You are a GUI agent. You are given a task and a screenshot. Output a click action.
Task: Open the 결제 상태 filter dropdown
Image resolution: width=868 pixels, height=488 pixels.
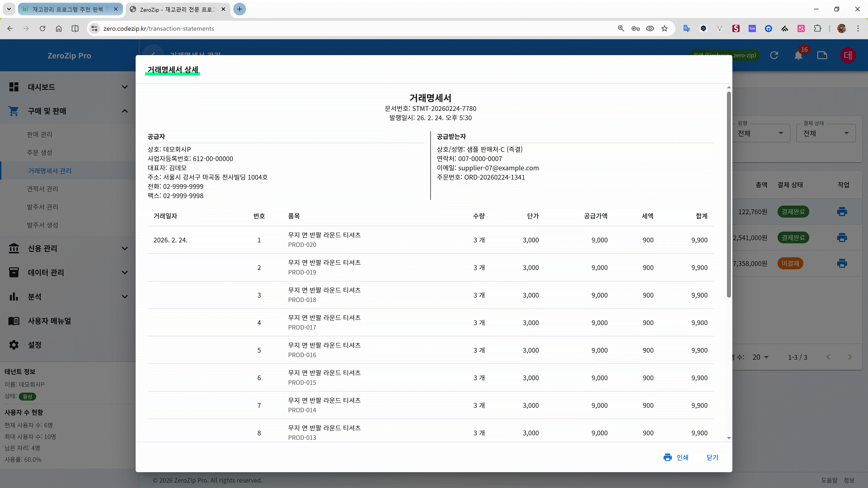(x=826, y=133)
